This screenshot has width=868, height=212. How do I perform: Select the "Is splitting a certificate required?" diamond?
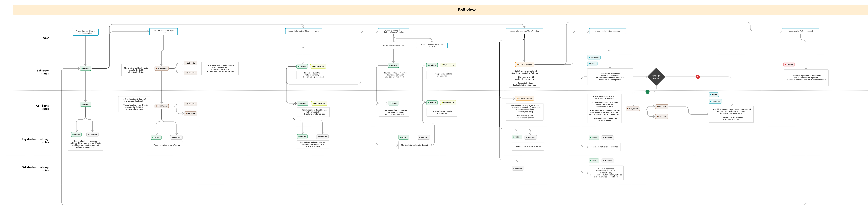pyautogui.click(x=656, y=77)
